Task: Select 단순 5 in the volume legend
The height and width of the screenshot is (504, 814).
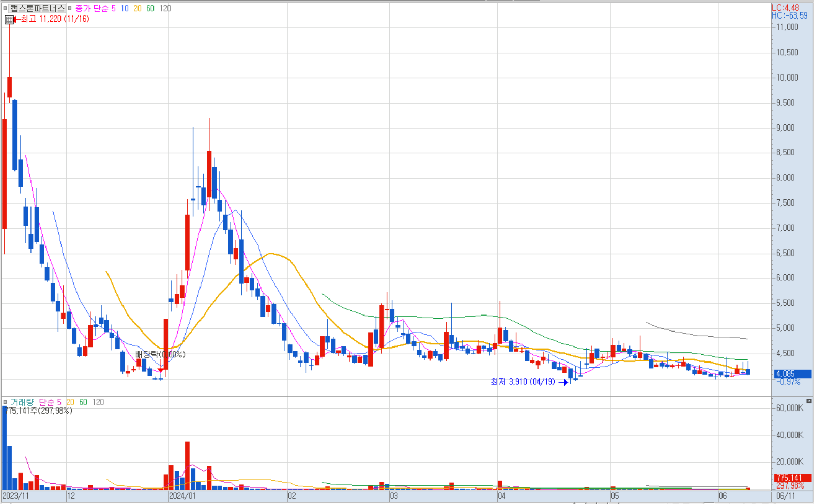Action: click(50, 402)
